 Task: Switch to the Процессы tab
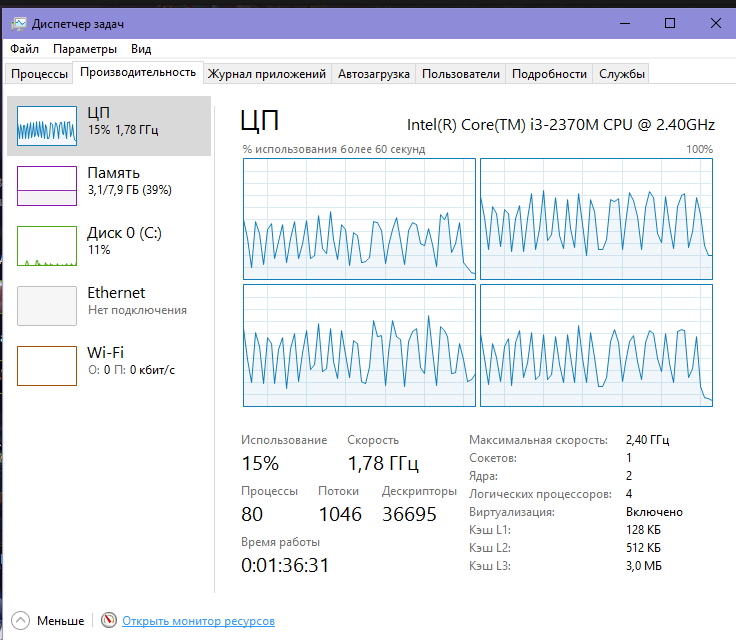pyautogui.click(x=39, y=74)
